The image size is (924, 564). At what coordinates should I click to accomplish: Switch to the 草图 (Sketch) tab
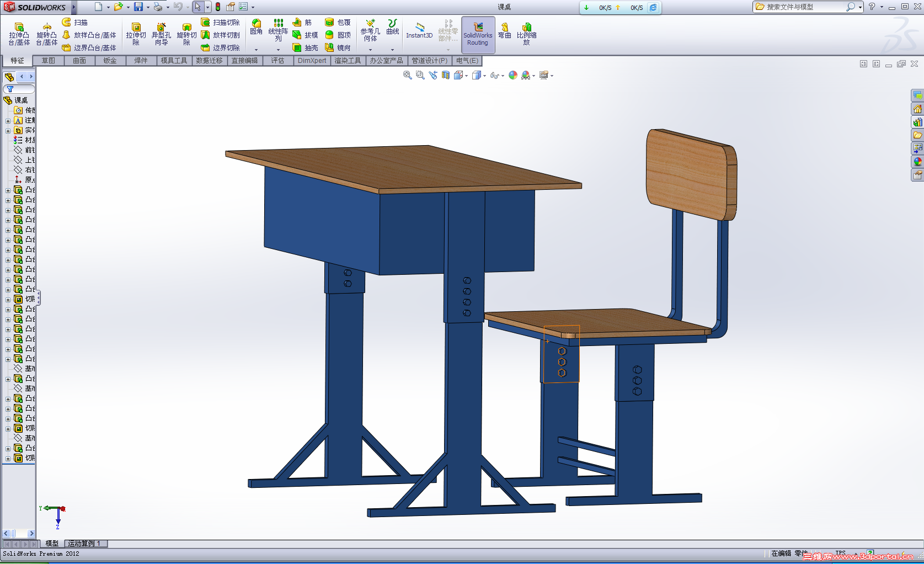(48, 61)
